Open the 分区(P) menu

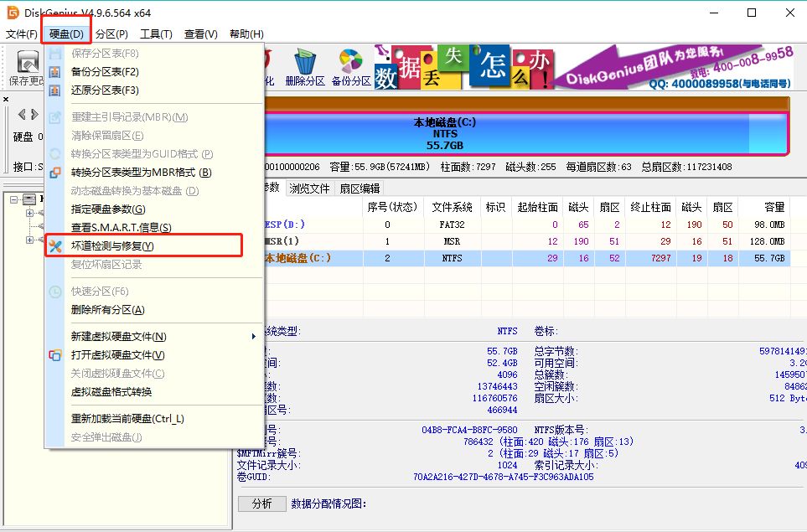(111, 34)
